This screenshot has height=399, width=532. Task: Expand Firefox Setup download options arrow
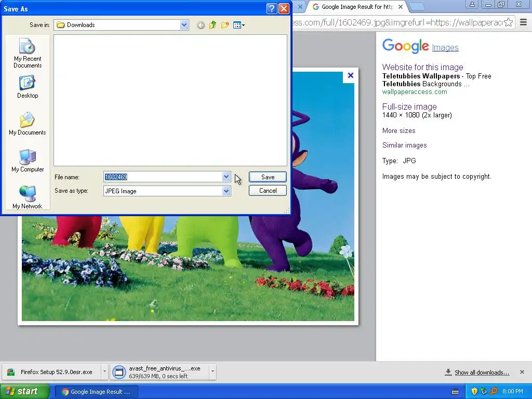coord(104,371)
